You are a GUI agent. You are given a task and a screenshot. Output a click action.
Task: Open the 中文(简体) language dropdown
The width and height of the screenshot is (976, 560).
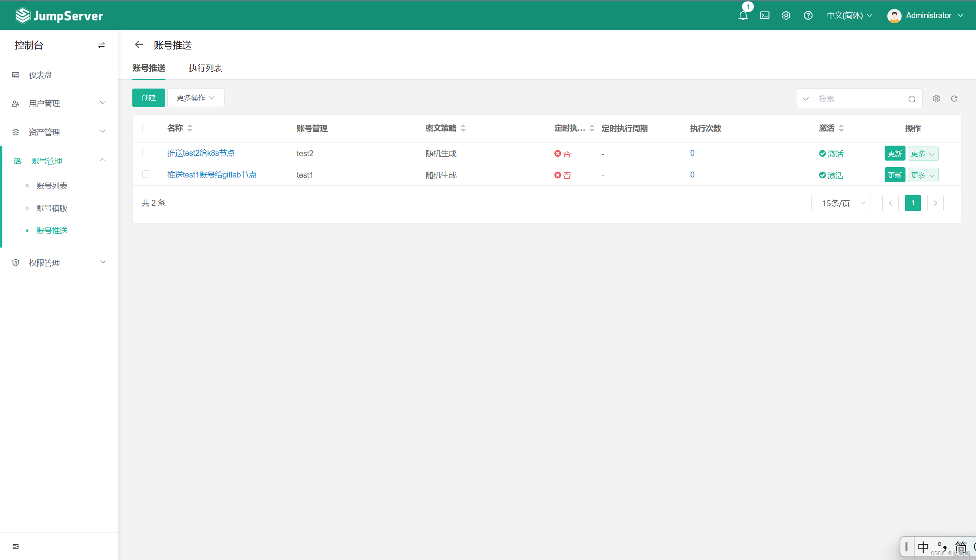(850, 15)
